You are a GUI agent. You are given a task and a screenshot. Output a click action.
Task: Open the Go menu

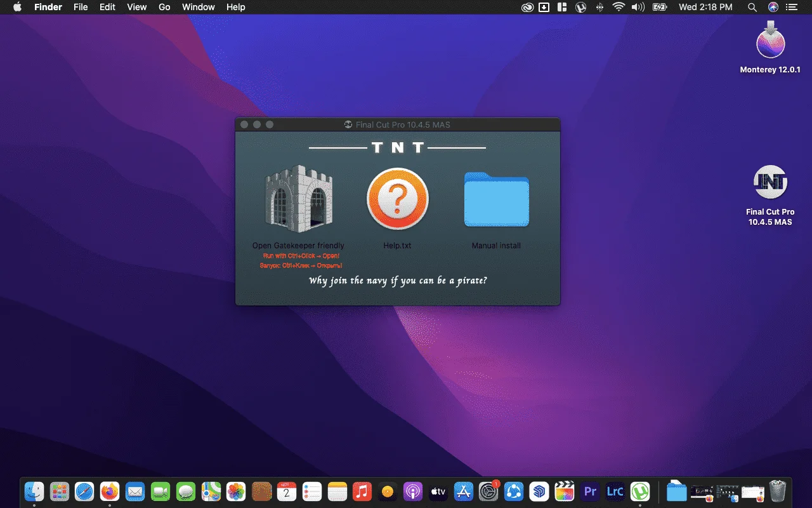coord(164,7)
